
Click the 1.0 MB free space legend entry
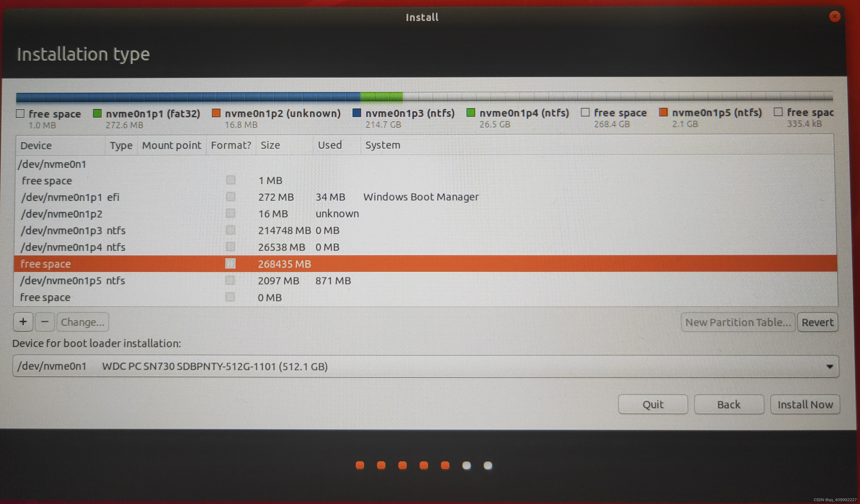(x=49, y=119)
